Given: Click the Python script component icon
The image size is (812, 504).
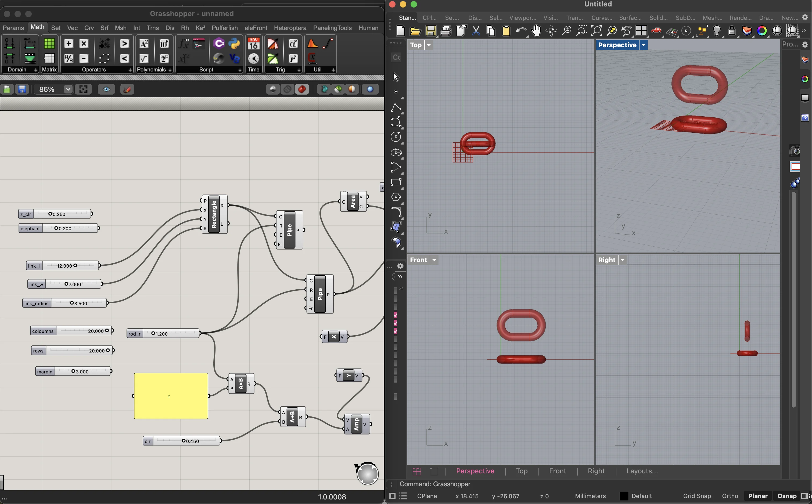Looking at the screenshot, I should pyautogui.click(x=234, y=44).
